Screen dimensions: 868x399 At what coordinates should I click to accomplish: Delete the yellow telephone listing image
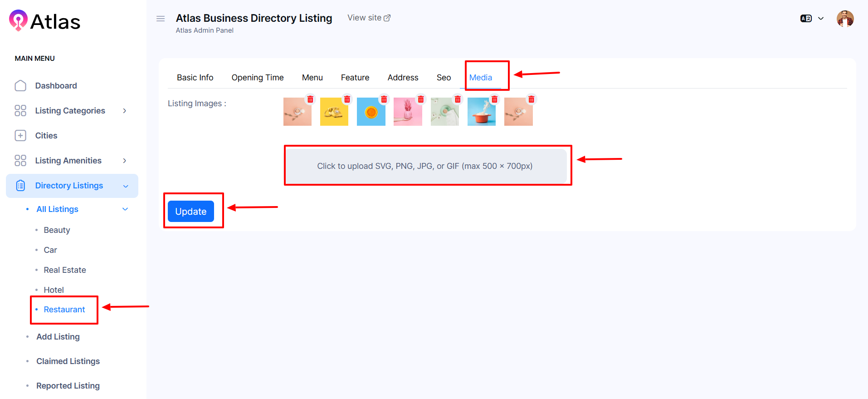(347, 99)
